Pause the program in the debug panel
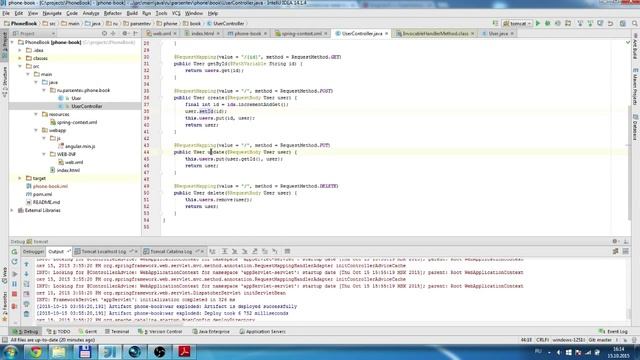The height and width of the screenshot is (360, 640). [x=14, y=284]
